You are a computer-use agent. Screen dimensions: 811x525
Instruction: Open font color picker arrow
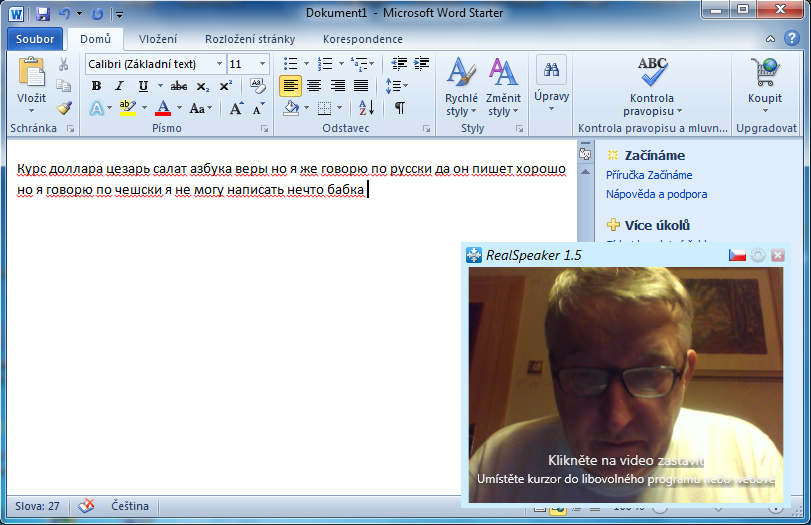[x=179, y=108]
